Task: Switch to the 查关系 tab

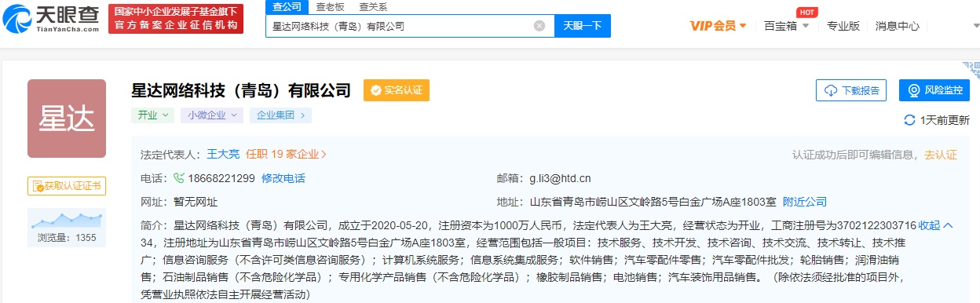Action: pyautogui.click(x=373, y=7)
